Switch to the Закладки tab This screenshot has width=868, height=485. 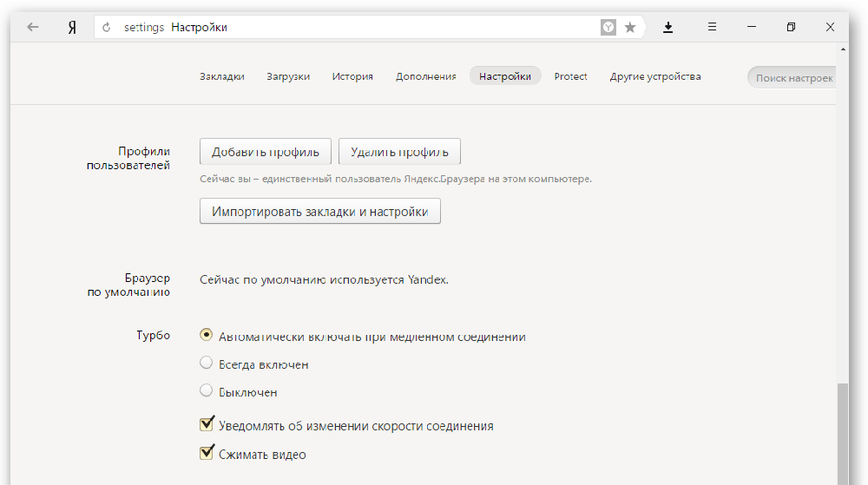pos(221,76)
